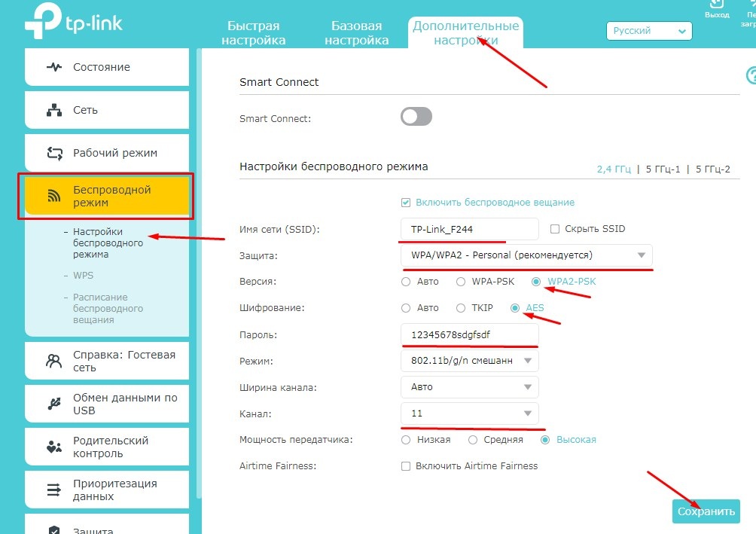Open Родительский контроль section
Viewport: 756px width, 534px height.
[x=107, y=447]
